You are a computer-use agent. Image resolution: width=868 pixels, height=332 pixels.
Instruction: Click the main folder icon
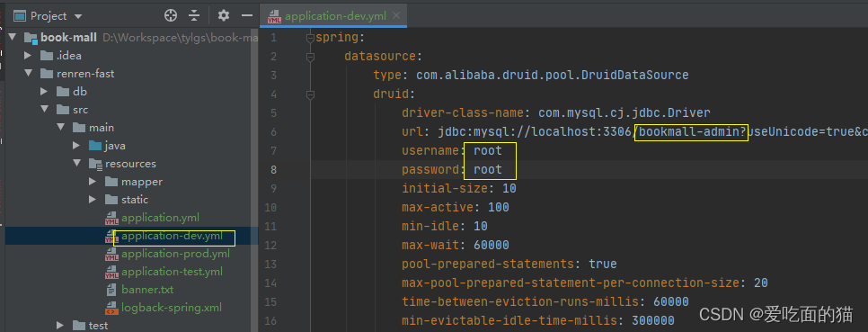coord(79,128)
